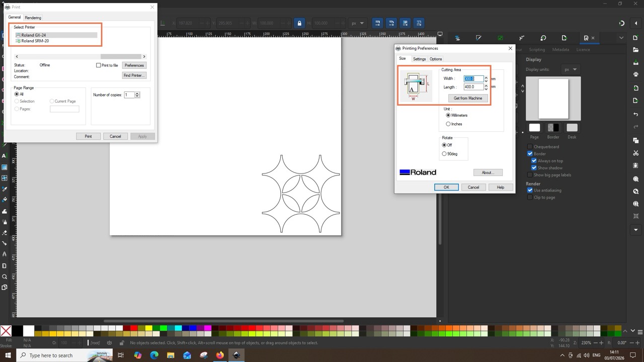
Task: Click the Get from Machine button
Action: 468,98
